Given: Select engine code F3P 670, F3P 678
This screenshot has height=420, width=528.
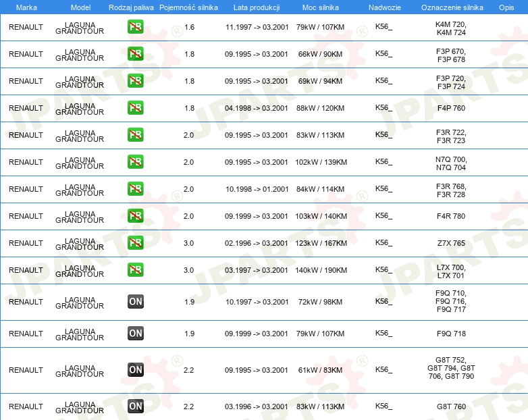Looking at the screenshot, I should (x=451, y=55).
